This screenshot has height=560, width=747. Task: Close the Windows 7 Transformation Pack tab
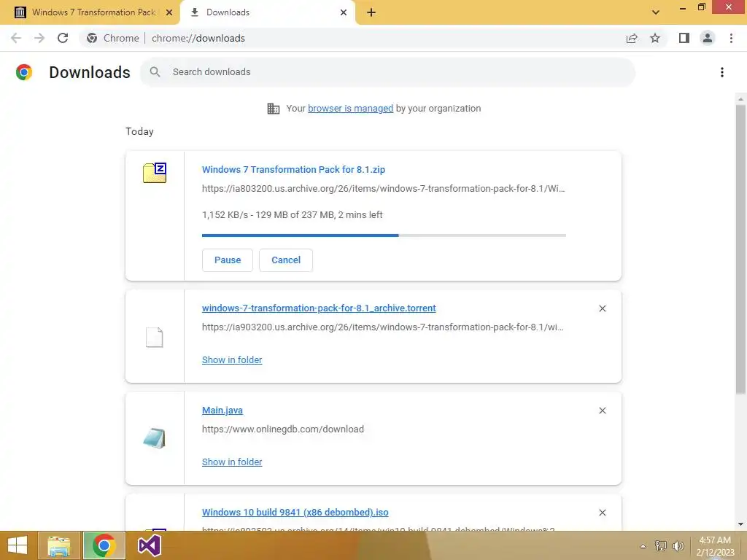click(169, 12)
